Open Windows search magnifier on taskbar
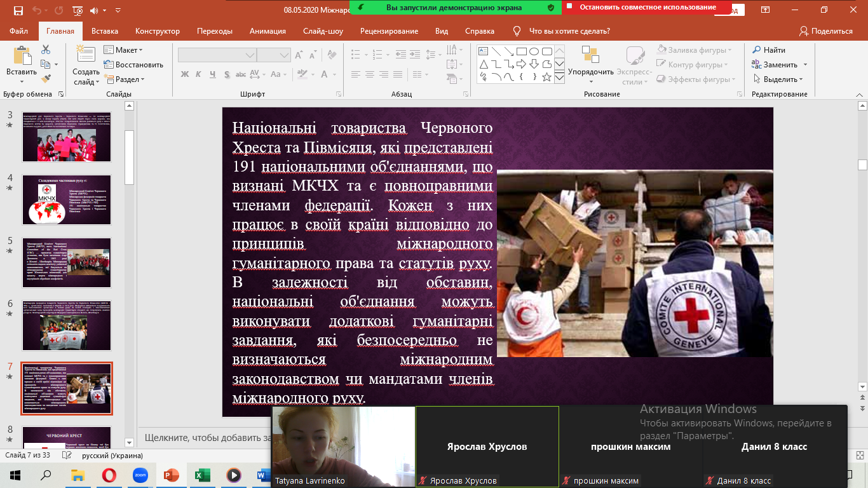Screen dimensions: 868x488 pyautogui.click(x=46, y=475)
